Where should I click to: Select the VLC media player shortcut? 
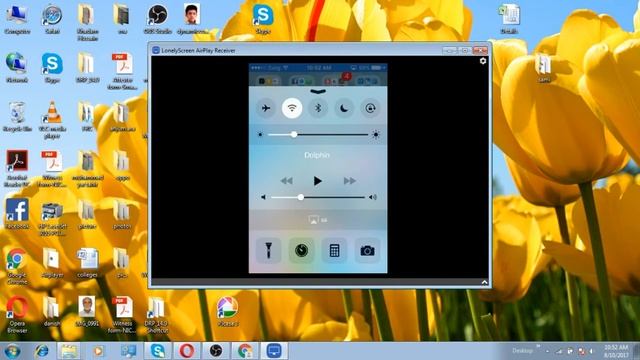click(52, 120)
